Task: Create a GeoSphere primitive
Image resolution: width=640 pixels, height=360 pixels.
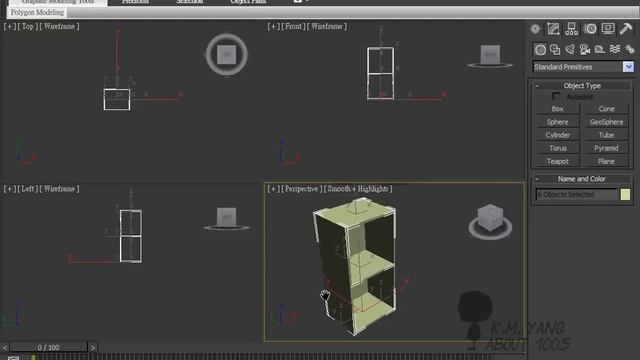Action: point(606,122)
